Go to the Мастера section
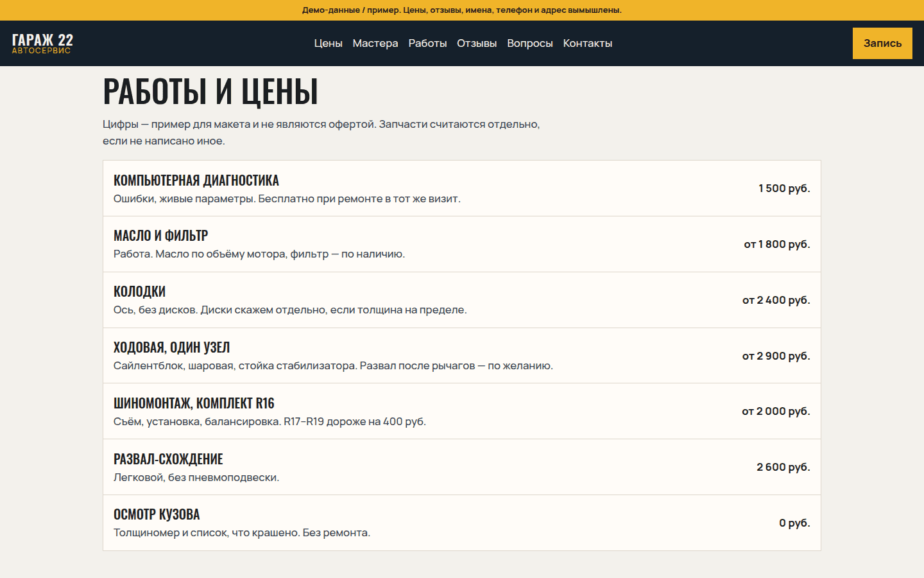This screenshot has width=924, height=578. click(375, 43)
